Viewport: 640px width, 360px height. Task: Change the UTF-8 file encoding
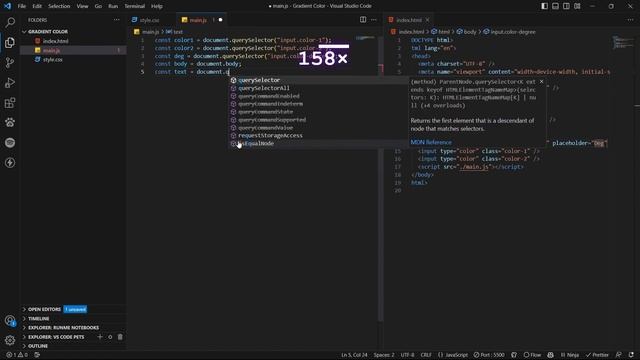pyautogui.click(x=407, y=355)
